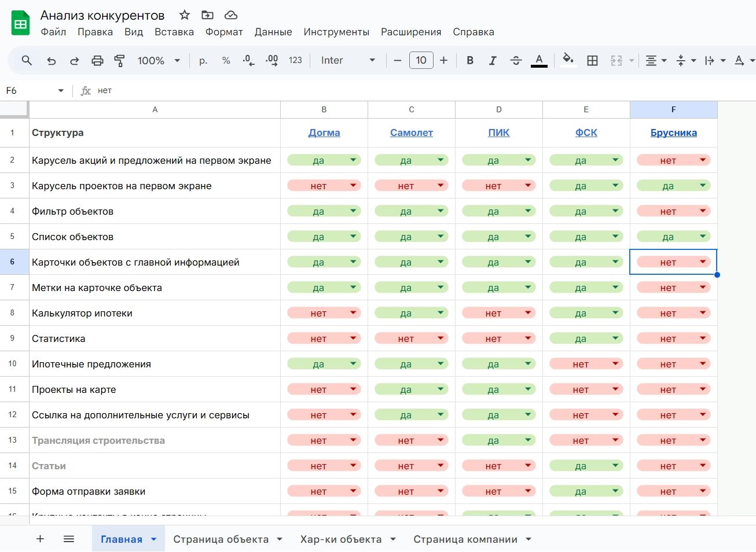Open Google Sheets home logo
Viewport: 756px width, 552px height.
click(21, 23)
